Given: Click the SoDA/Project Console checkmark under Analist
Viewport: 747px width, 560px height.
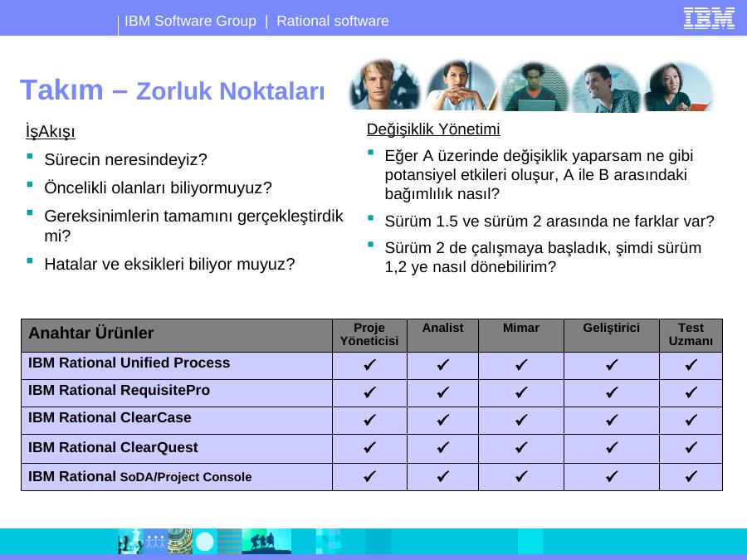Looking at the screenshot, I should coord(443,476).
